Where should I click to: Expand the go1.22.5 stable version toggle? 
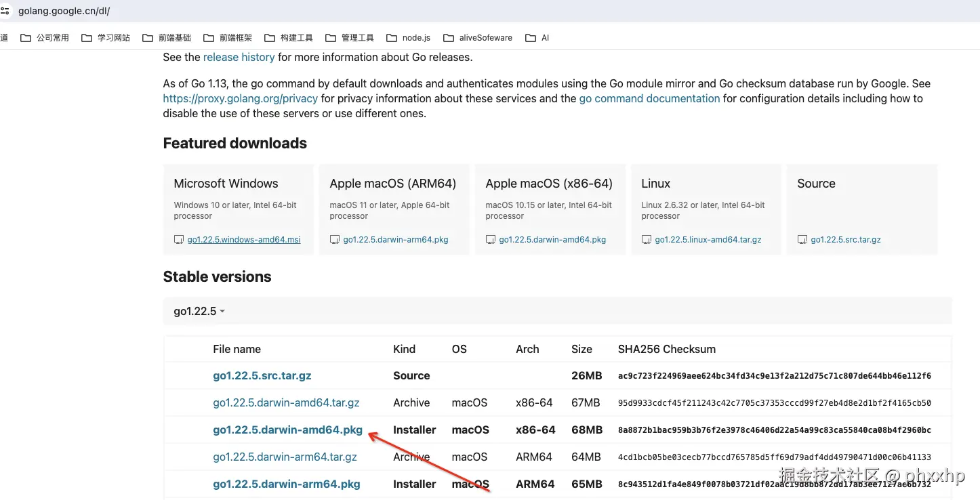[199, 312]
